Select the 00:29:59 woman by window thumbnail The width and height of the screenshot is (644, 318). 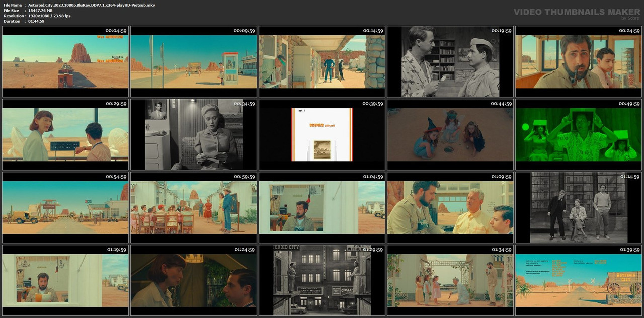65,134
